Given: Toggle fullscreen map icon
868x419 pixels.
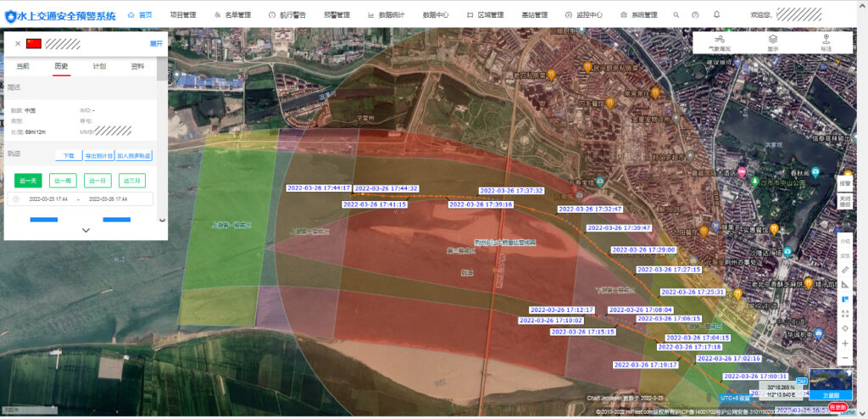Looking at the screenshot, I should (845, 314).
